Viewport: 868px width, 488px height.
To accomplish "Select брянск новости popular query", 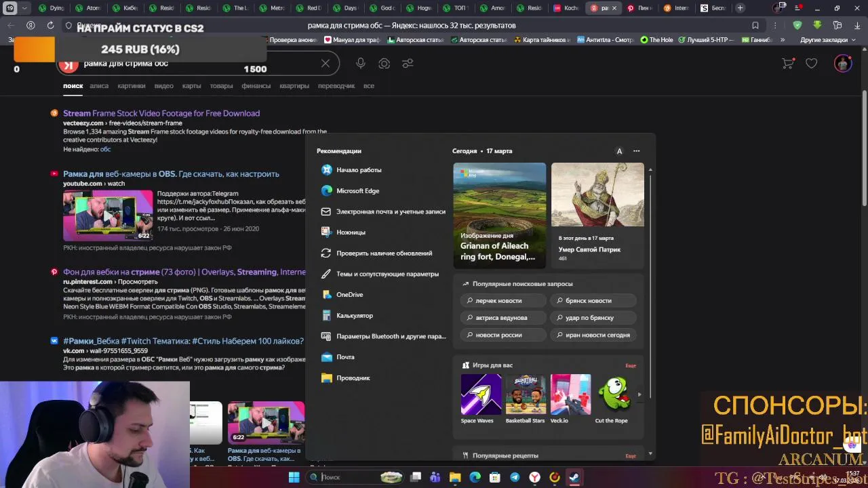I will pos(593,300).
